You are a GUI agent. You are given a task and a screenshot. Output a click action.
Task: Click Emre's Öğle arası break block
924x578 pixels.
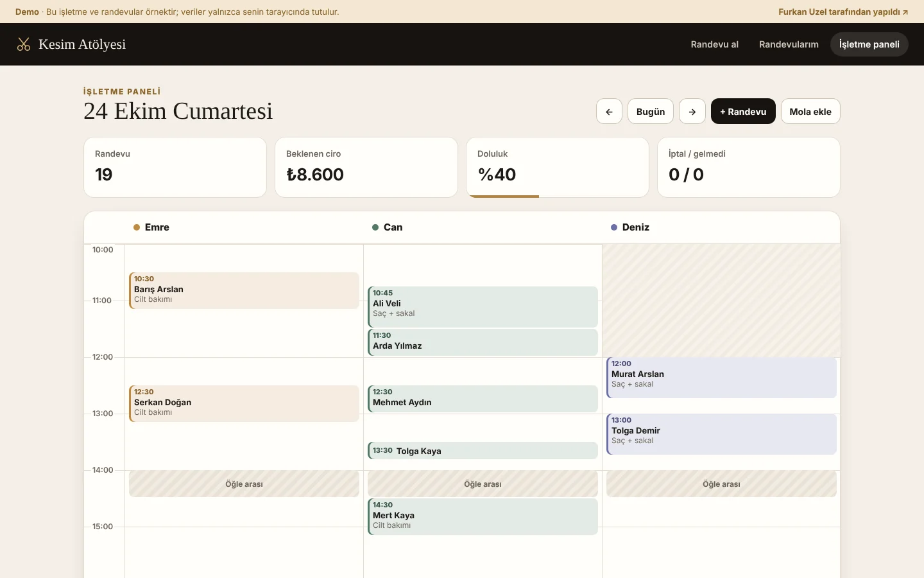[244, 484]
